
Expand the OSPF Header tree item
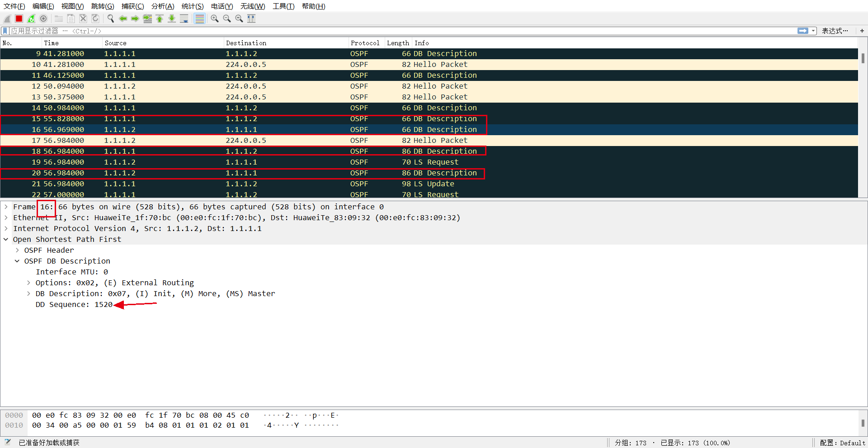coord(17,250)
